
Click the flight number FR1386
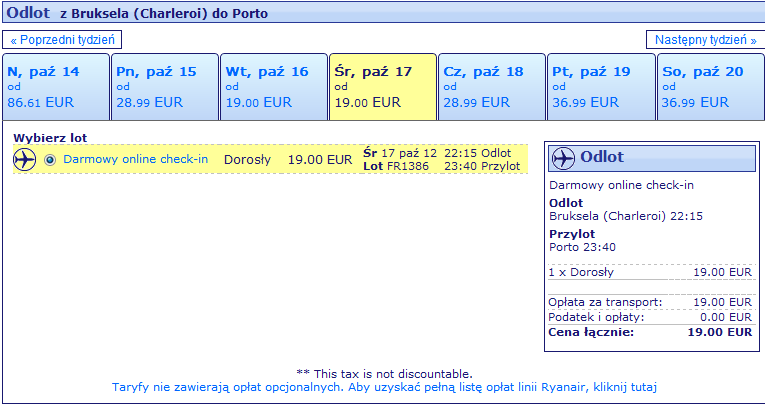[408, 166]
